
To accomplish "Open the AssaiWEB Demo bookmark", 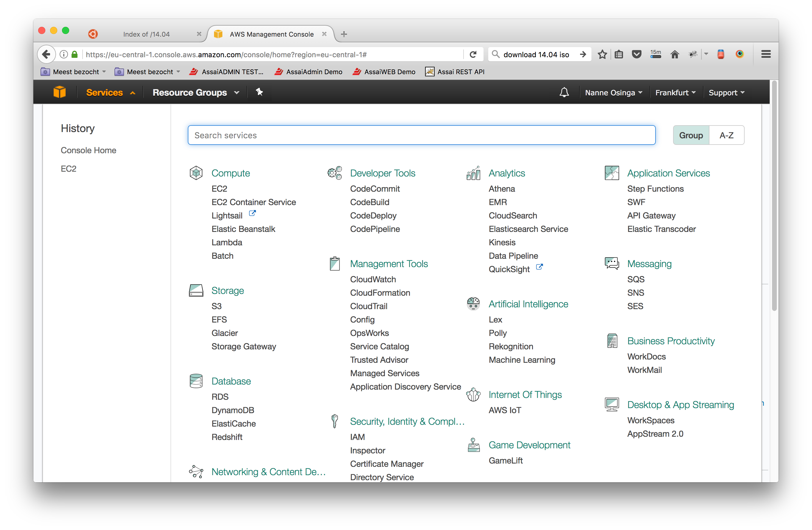I will tap(384, 72).
